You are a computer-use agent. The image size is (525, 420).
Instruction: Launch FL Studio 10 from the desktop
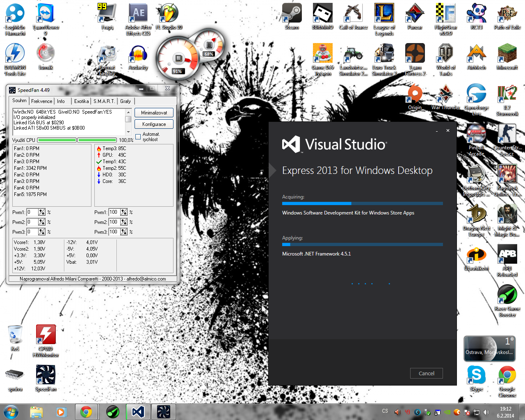tap(169, 16)
